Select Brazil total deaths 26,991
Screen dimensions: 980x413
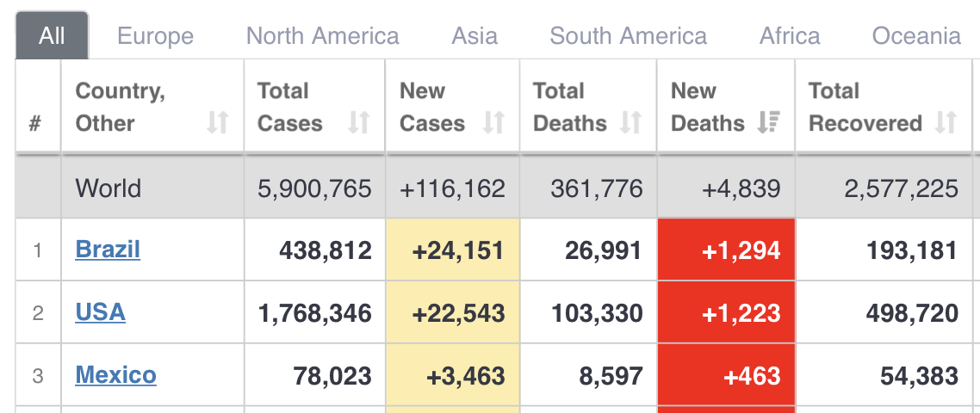[x=603, y=250]
